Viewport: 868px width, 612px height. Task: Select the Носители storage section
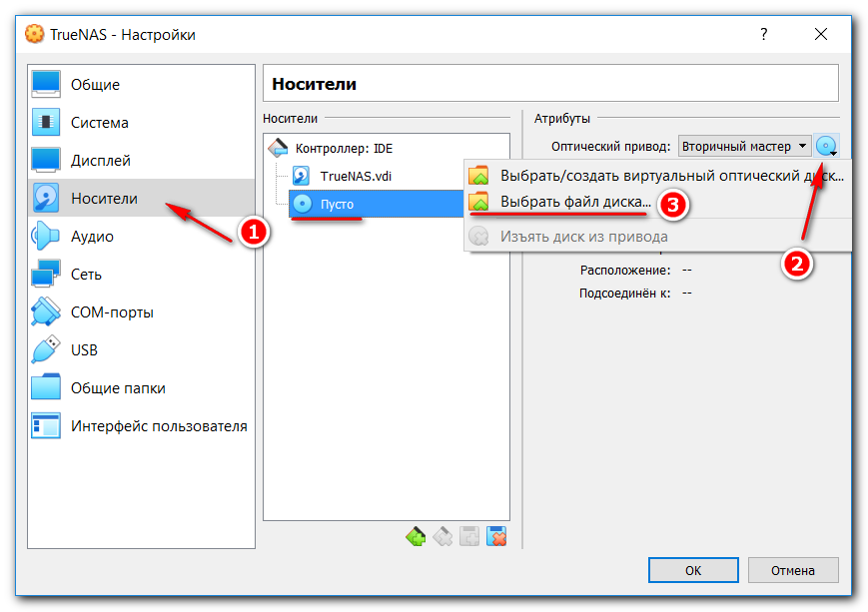point(141,198)
